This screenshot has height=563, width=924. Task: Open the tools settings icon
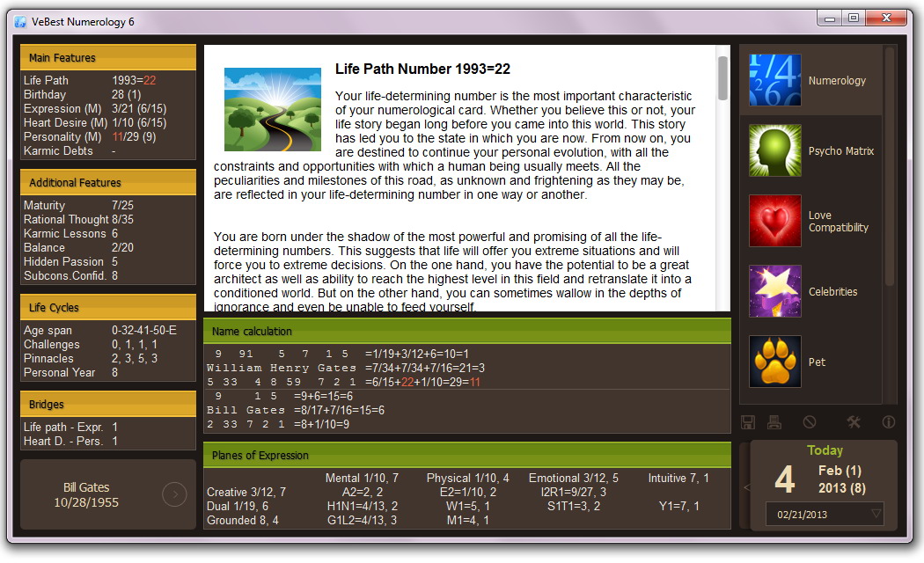[x=854, y=421]
